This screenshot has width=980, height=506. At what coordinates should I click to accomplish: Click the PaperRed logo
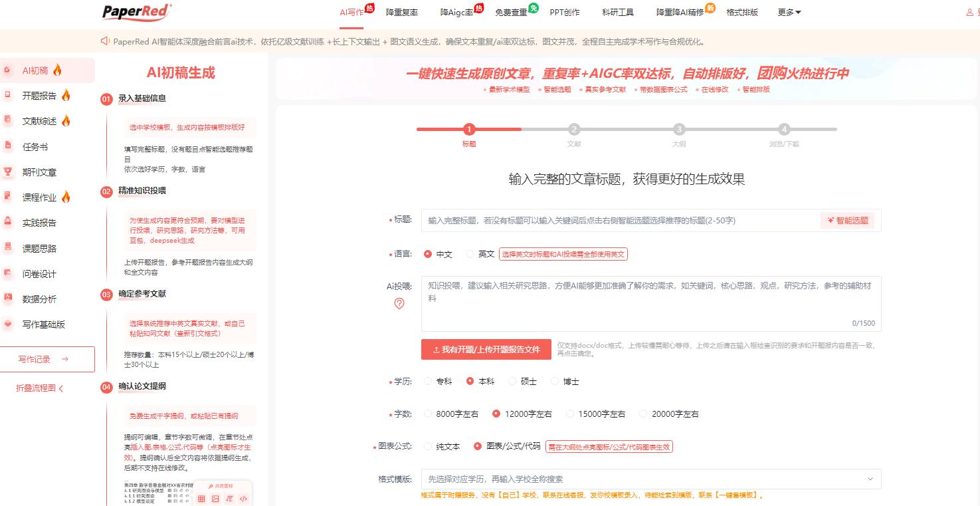pyautogui.click(x=137, y=11)
